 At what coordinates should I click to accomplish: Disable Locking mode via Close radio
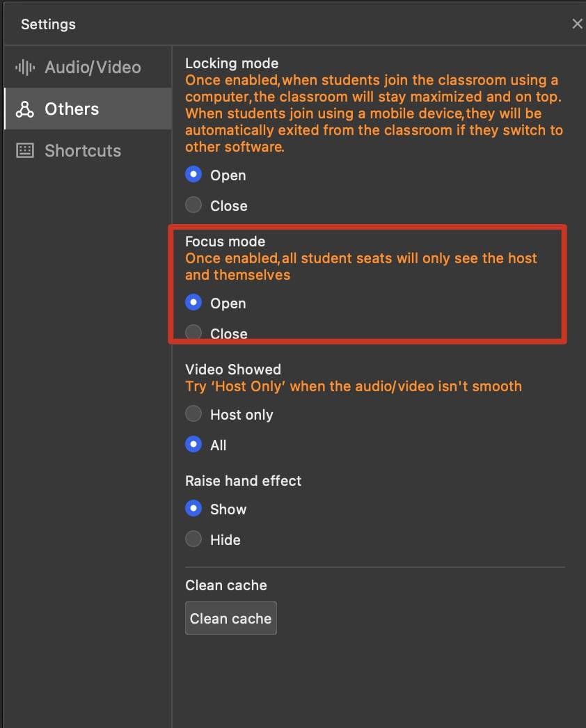(x=193, y=205)
